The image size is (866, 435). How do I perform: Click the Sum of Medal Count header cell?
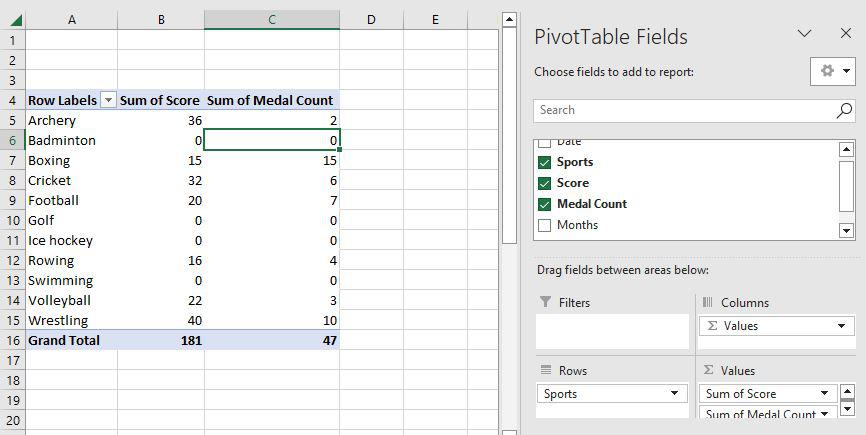click(x=271, y=100)
